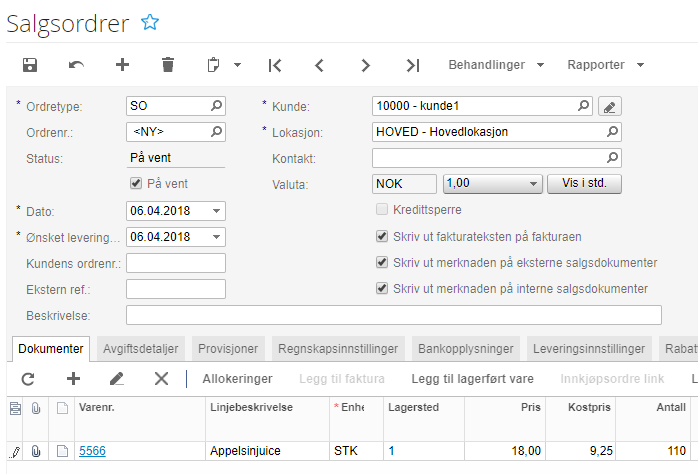This screenshot has width=698, height=474.
Task: Undo changes with the curved arrow icon
Action: coord(76,65)
